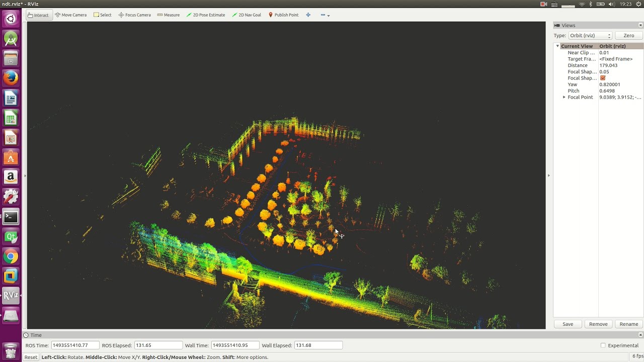Open the removable drive icon

tap(11, 316)
